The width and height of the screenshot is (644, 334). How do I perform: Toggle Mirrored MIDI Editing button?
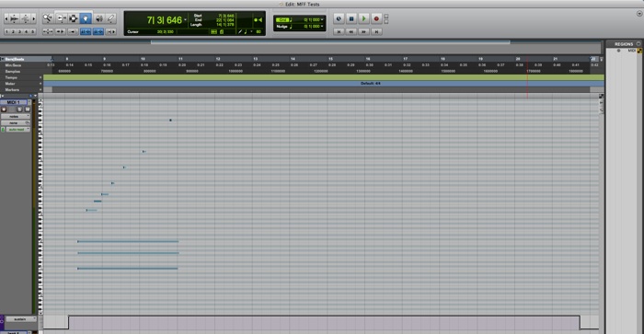coord(73,31)
